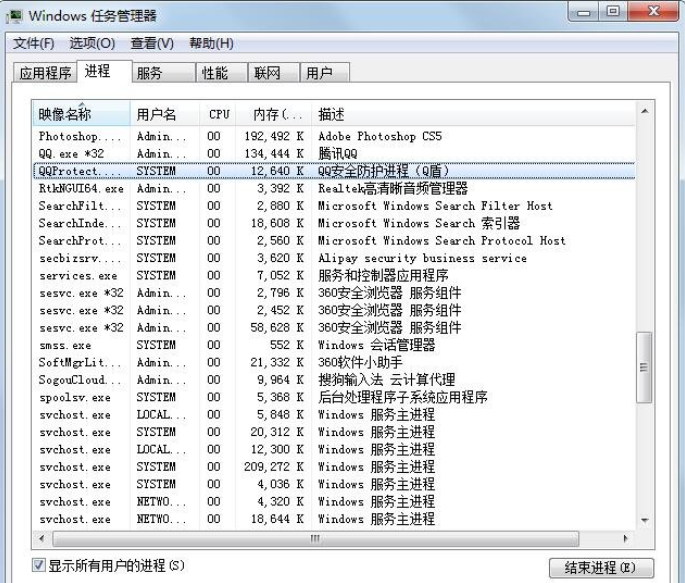Open the 选项(O) menu
The image size is (685, 583).
tap(92, 43)
